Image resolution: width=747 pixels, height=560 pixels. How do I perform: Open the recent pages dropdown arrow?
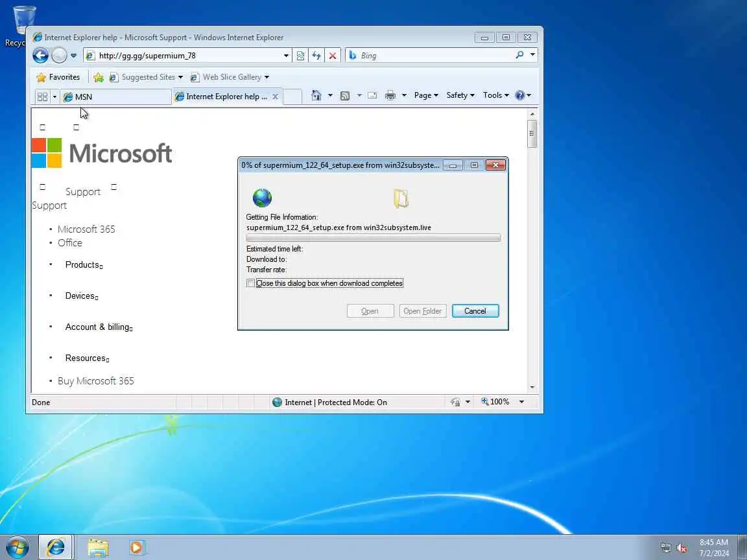tap(73, 56)
